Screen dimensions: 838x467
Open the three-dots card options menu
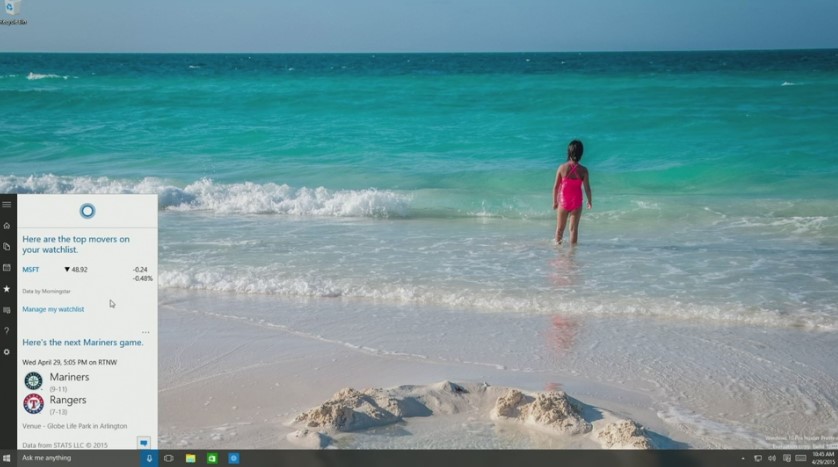click(146, 332)
